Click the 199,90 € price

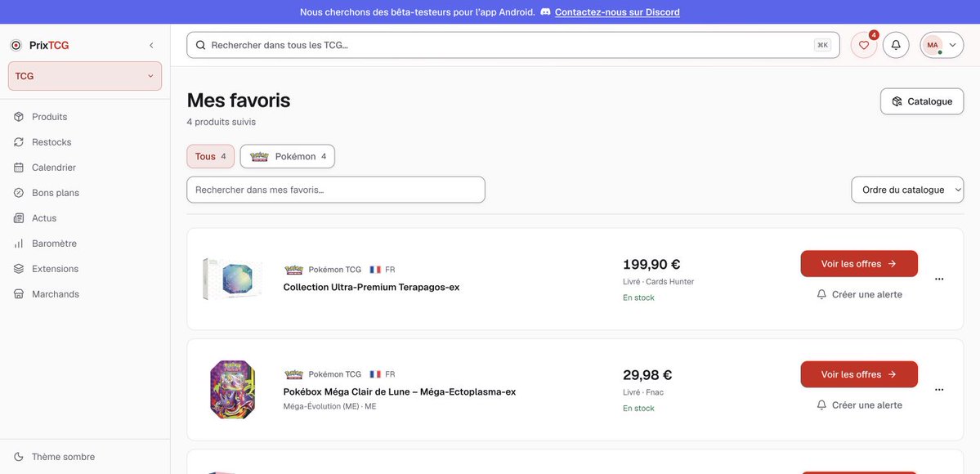pos(651,265)
